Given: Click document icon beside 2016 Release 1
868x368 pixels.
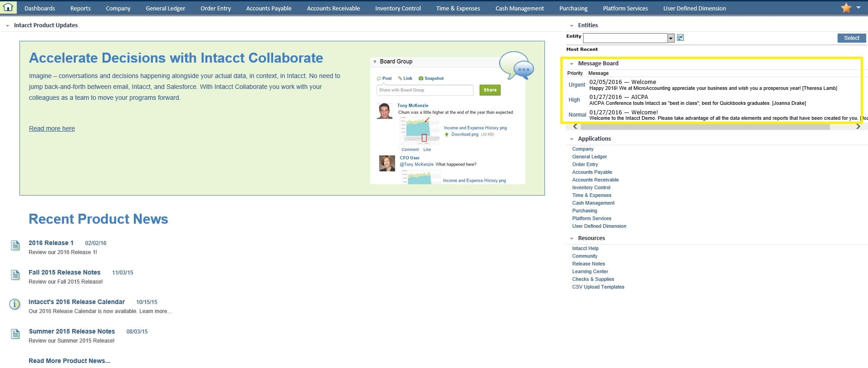Looking at the screenshot, I should (x=15, y=245).
